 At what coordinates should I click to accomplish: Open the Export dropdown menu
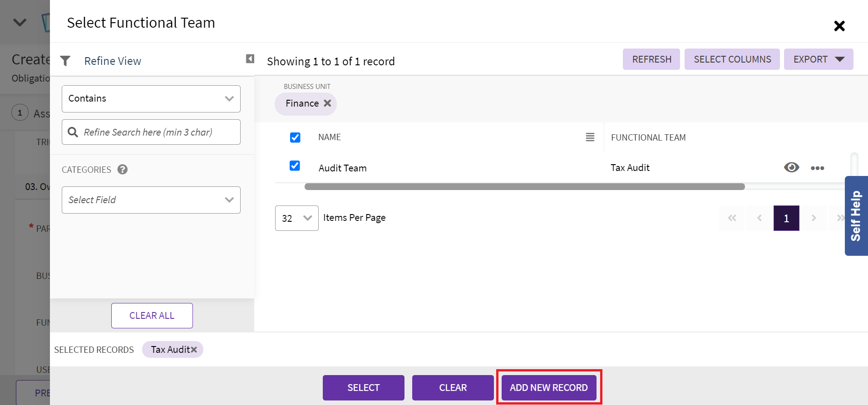[818, 59]
